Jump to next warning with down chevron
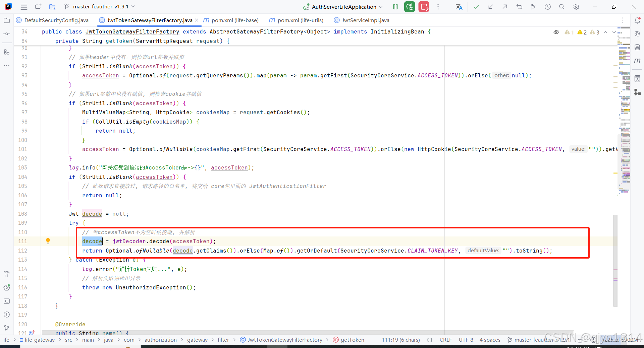 [614, 32]
